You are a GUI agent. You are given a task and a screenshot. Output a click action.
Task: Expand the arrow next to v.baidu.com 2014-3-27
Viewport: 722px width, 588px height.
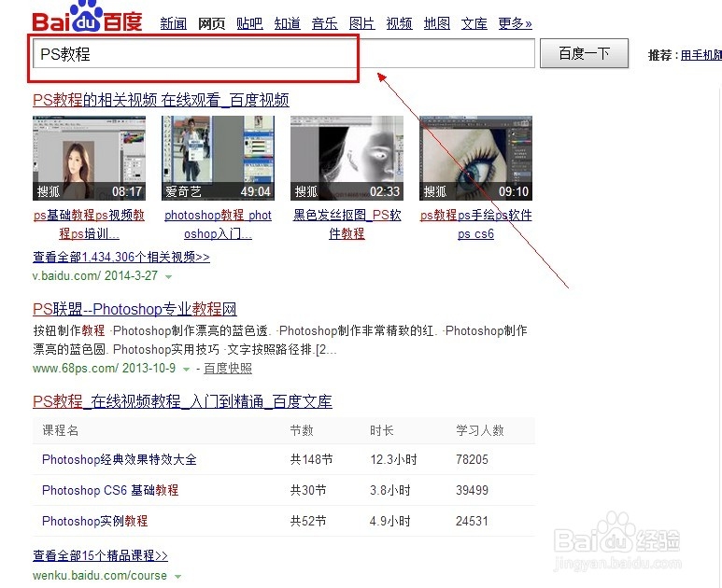coord(168,277)
